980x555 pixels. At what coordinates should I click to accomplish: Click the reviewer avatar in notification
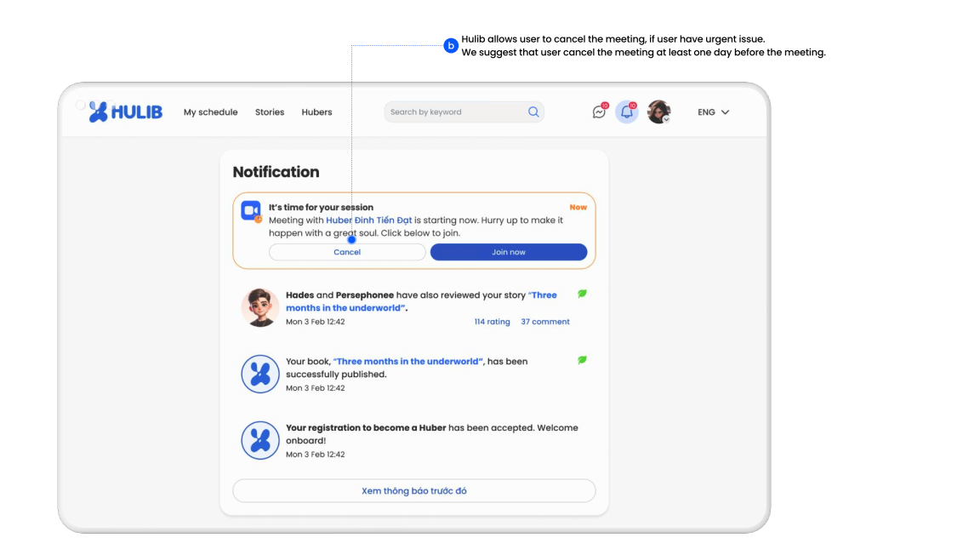(260, 307)
